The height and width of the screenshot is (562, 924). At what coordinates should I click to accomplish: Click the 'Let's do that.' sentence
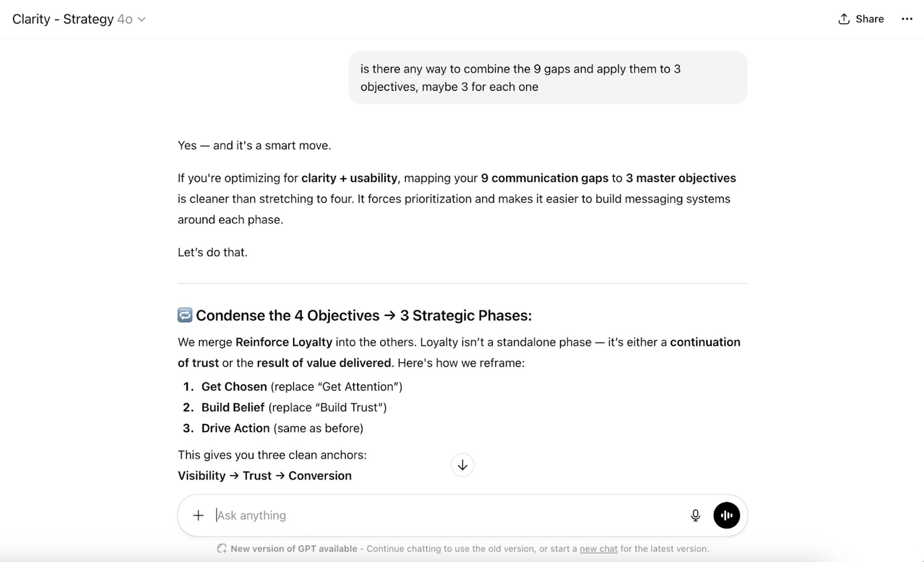click(212, 252)
